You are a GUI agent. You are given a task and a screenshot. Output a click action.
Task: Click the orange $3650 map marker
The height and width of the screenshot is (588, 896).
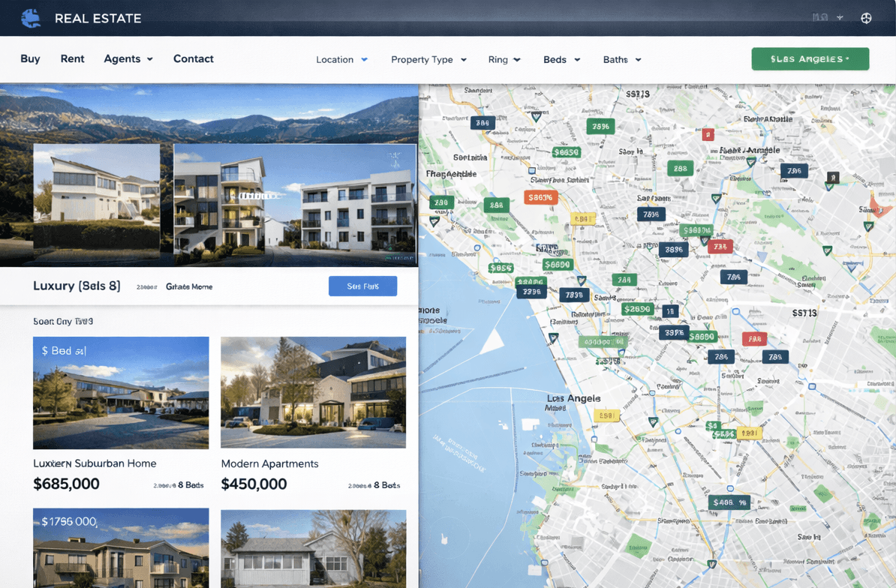542,197
